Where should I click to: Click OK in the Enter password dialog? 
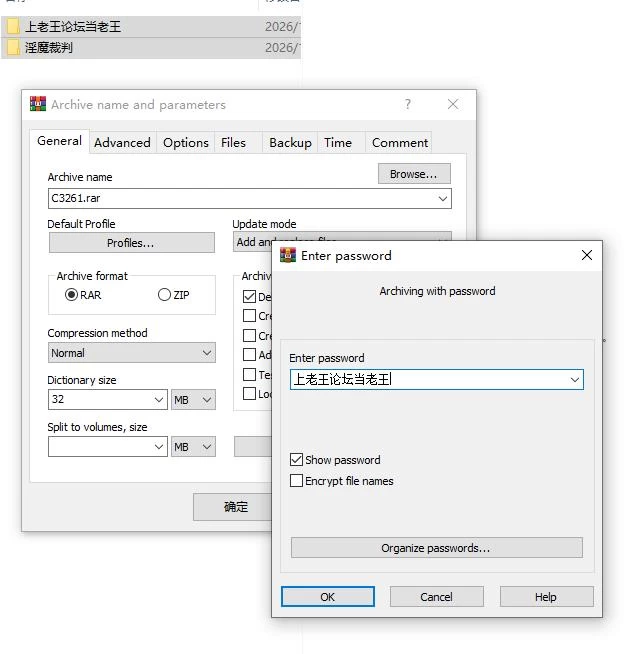pyautogui.click(x=327, y=597)
